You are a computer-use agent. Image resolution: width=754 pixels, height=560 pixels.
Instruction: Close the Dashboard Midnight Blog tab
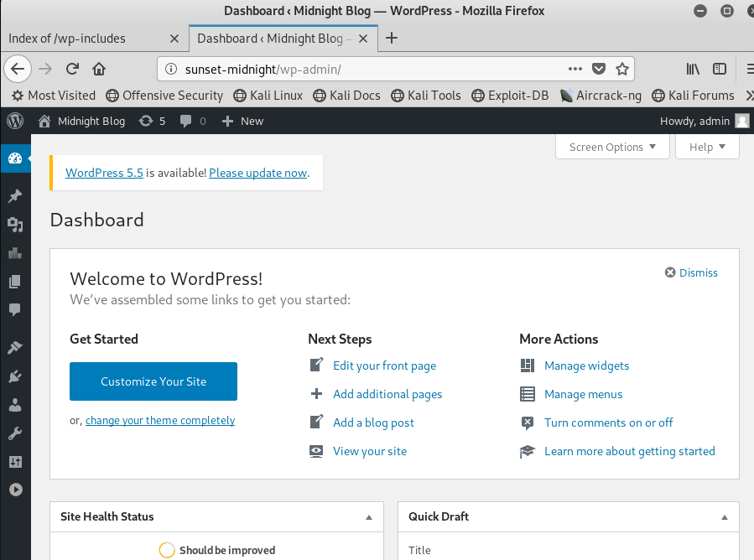(x=363, y=39)
